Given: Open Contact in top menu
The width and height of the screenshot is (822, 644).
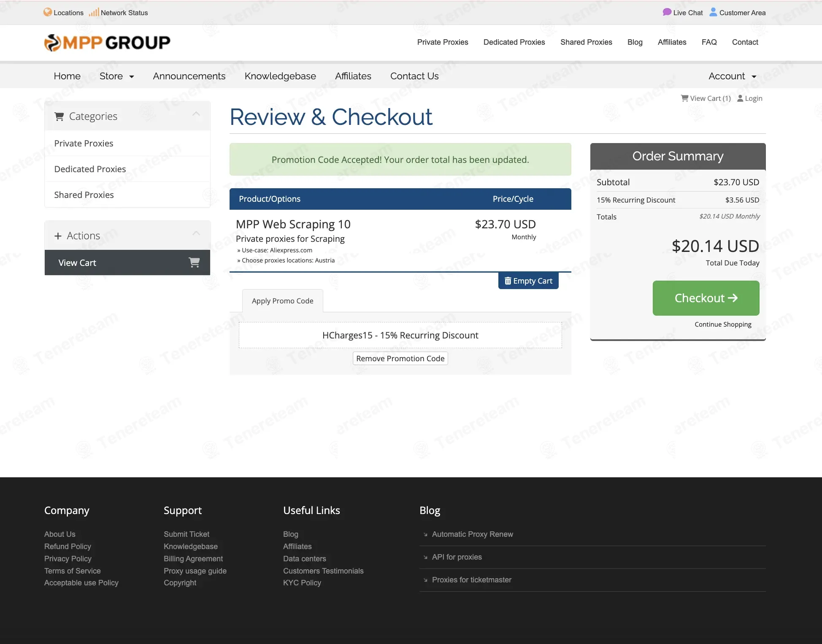Looking at the screenshot, I should point(745,42).
